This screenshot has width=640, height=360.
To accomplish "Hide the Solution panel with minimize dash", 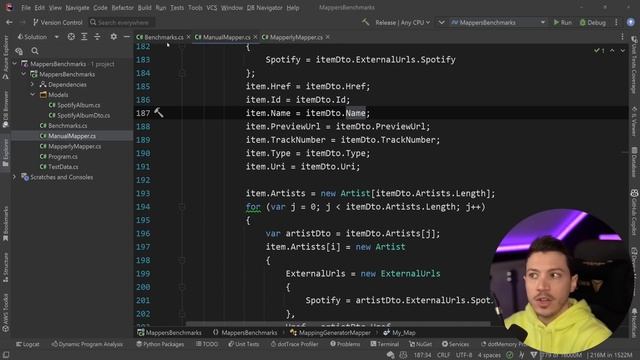I will click(x=127, y=37).
